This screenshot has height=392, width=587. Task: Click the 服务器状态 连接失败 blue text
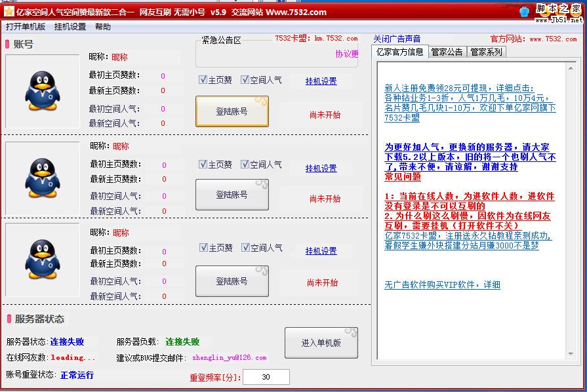point(68,342)
